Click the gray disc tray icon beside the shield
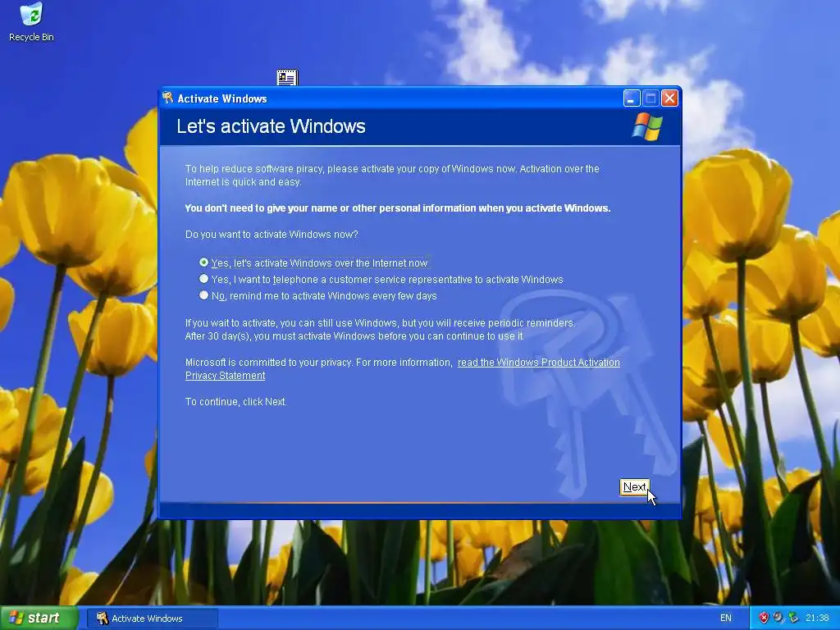 tap(778, 618)
